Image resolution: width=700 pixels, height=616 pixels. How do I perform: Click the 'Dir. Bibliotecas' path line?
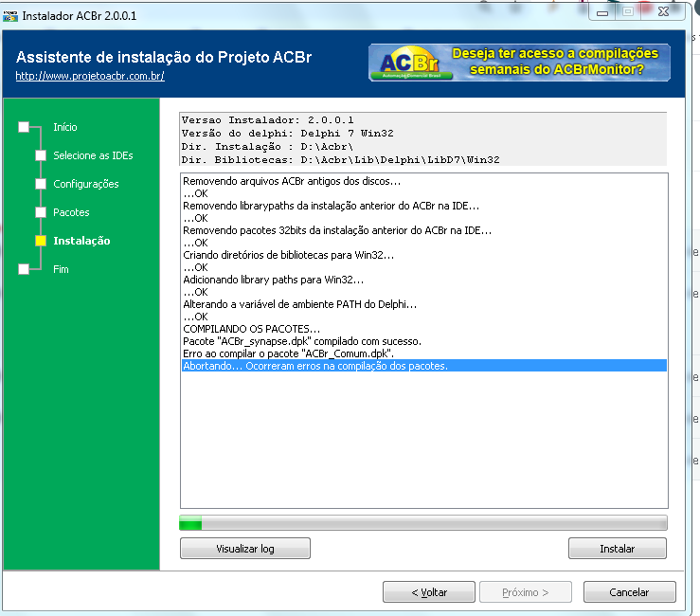[x=340, y=160]
